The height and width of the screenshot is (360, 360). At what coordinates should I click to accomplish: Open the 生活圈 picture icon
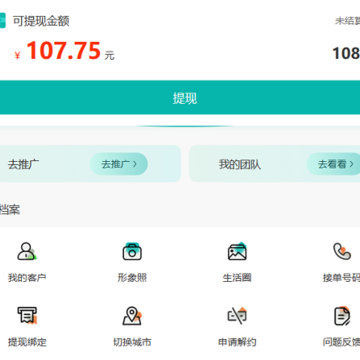coord(237,251)
